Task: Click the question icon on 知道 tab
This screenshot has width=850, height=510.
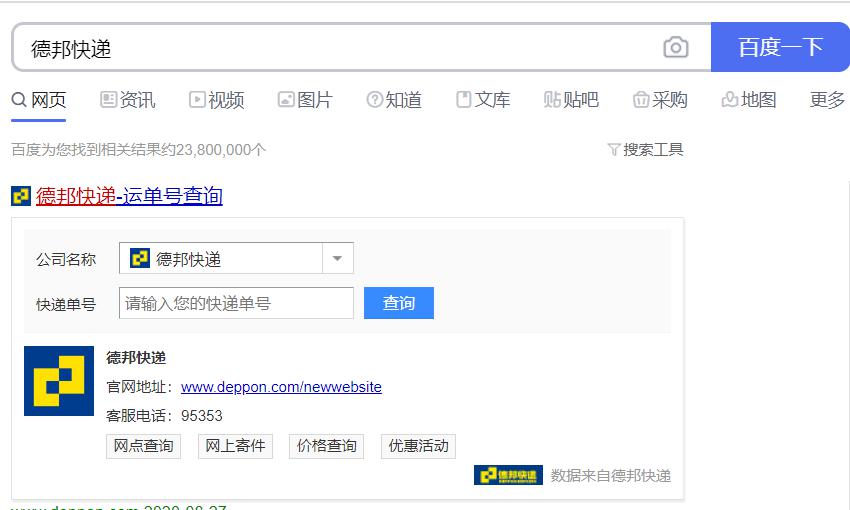Action: pos(375,100)
